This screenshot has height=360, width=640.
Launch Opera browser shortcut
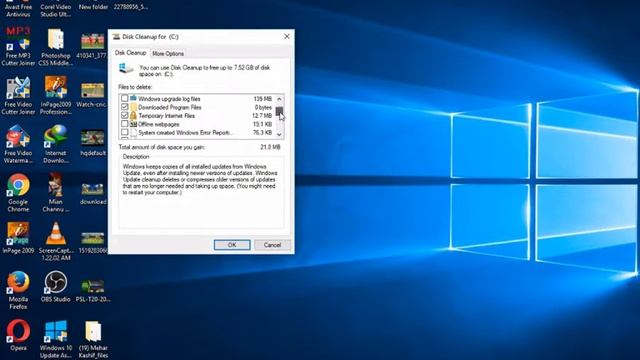coord(18,335)
